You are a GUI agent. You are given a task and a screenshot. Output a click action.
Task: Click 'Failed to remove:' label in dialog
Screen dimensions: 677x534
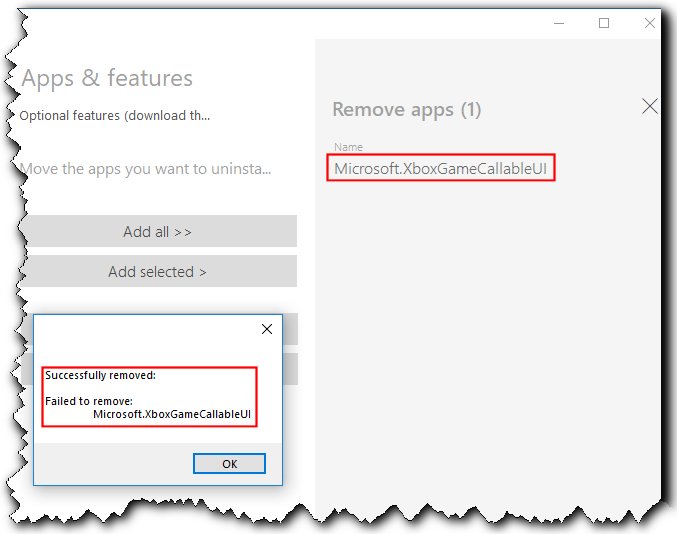[x=89, y=400]
